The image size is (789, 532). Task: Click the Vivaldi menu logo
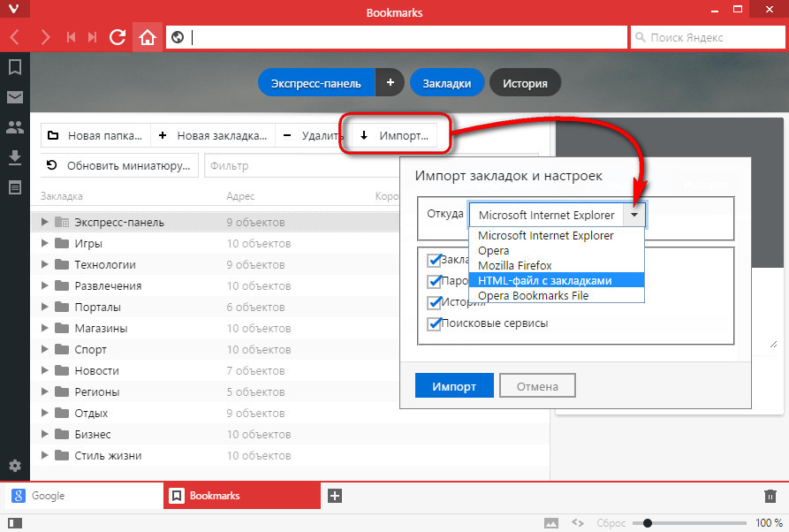point(14,9)
